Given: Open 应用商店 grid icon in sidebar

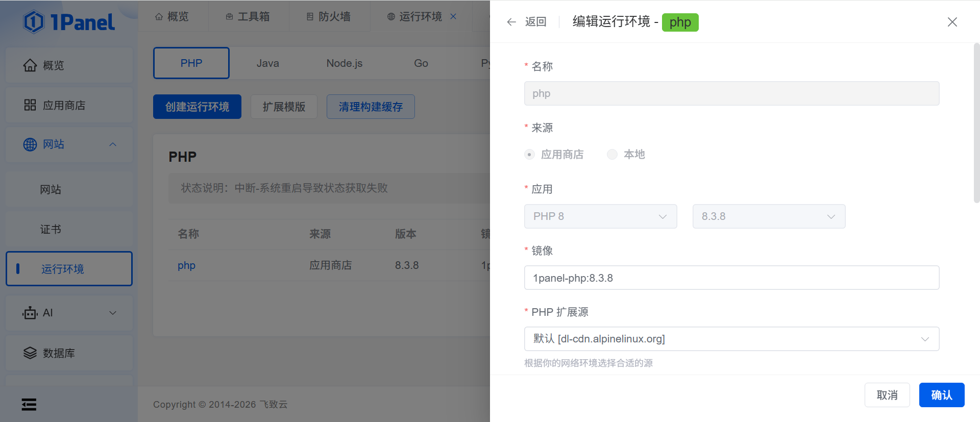Looking at the screenshot, I should coord(30,105).
